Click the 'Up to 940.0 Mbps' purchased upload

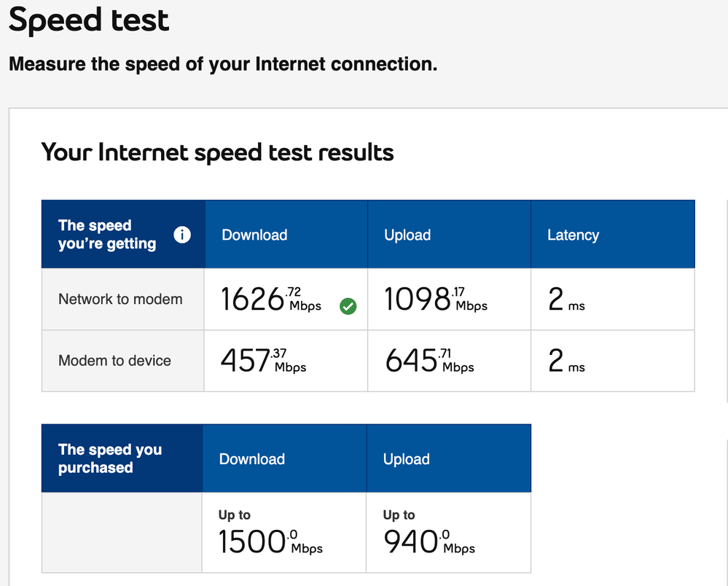point(428,534)
